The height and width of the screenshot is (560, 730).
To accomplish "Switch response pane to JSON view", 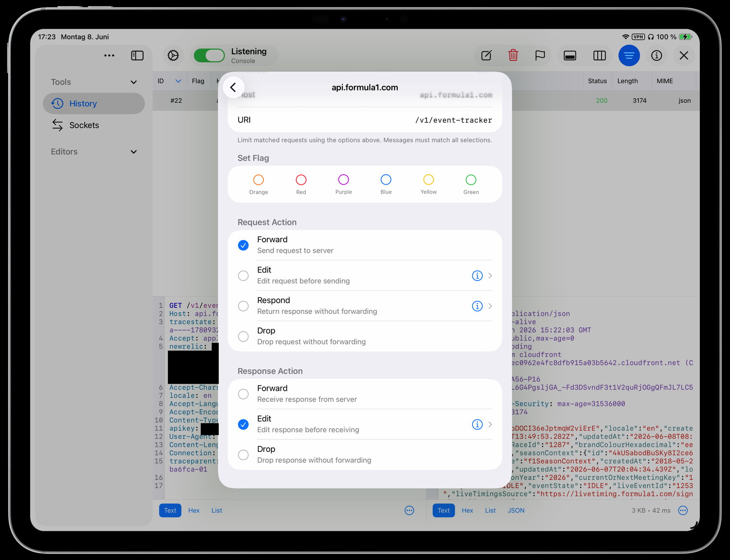I will (x=516, y=511).
